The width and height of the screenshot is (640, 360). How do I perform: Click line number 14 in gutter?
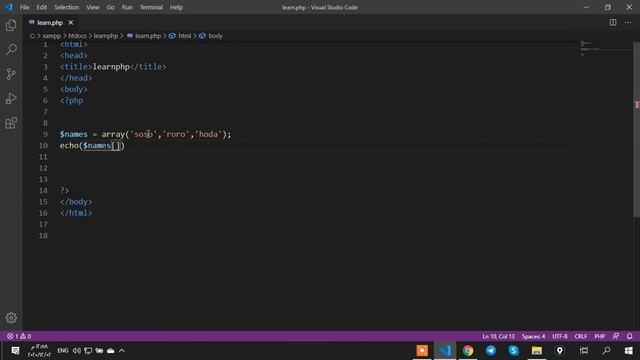coord(43,191)
